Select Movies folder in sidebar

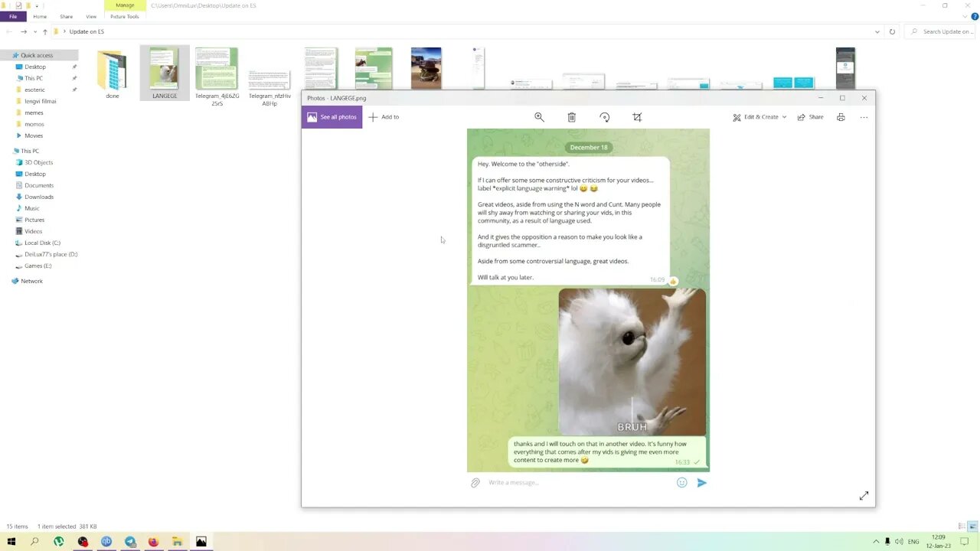pos(34,135)
